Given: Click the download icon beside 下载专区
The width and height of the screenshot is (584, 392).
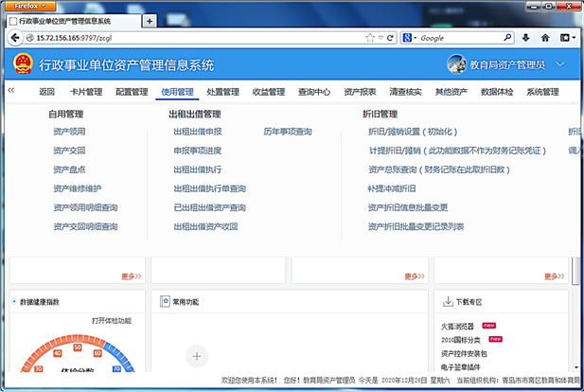Looking at the screenshot, I should click(x=448, y=301).
